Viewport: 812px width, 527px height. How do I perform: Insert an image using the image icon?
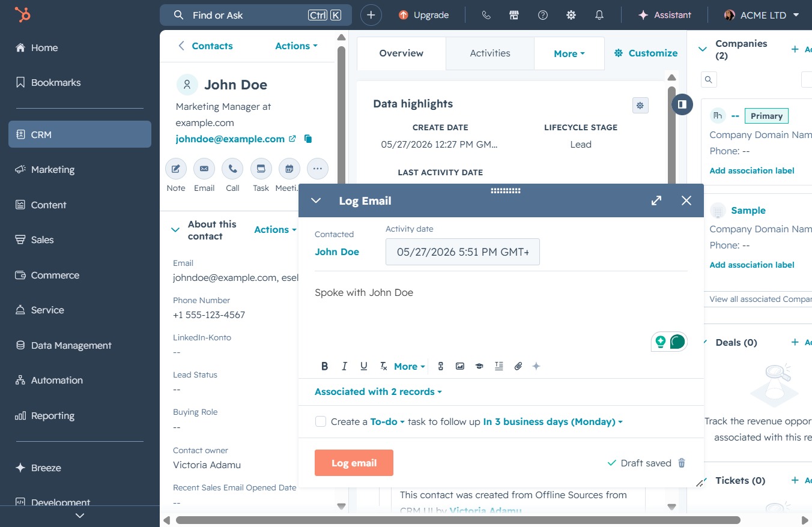click(x=460, y=366)
